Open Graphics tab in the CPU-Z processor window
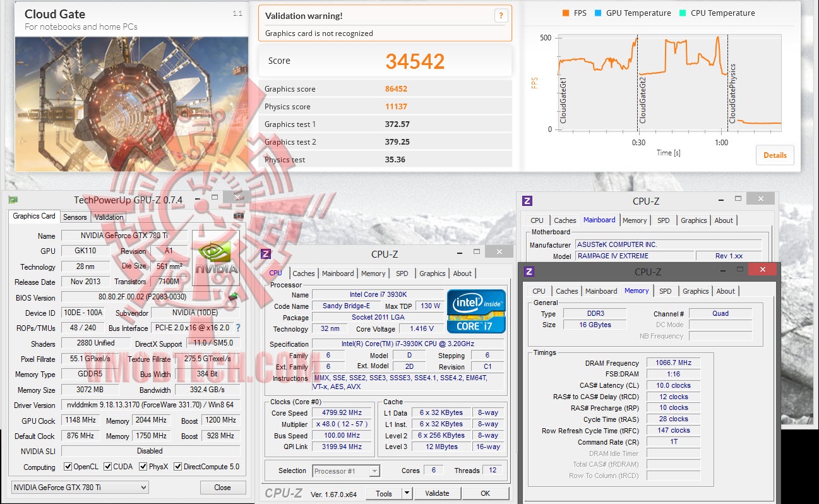Screen dimensions: 819x504 click(433, 273)
